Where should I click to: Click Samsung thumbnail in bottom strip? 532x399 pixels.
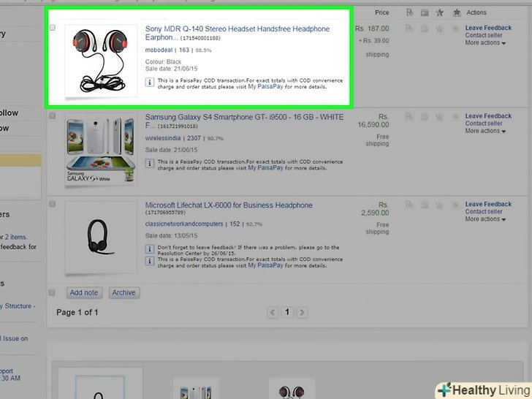pyautogui.click(x=196, y=389)
